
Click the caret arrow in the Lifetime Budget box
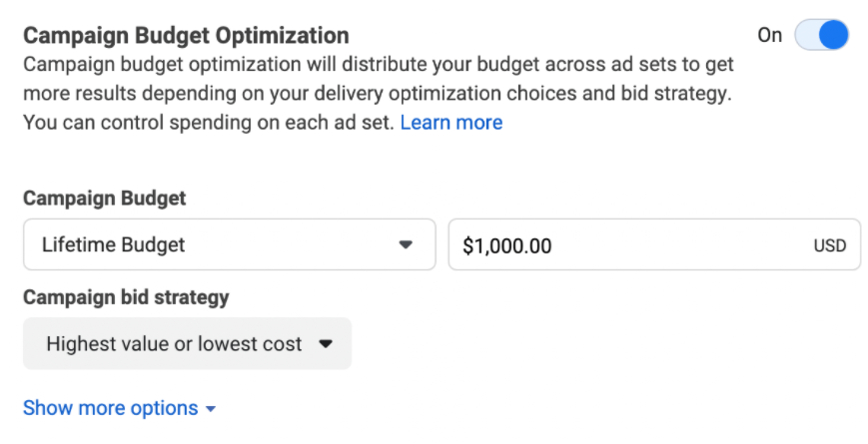[x=406, y=244]
